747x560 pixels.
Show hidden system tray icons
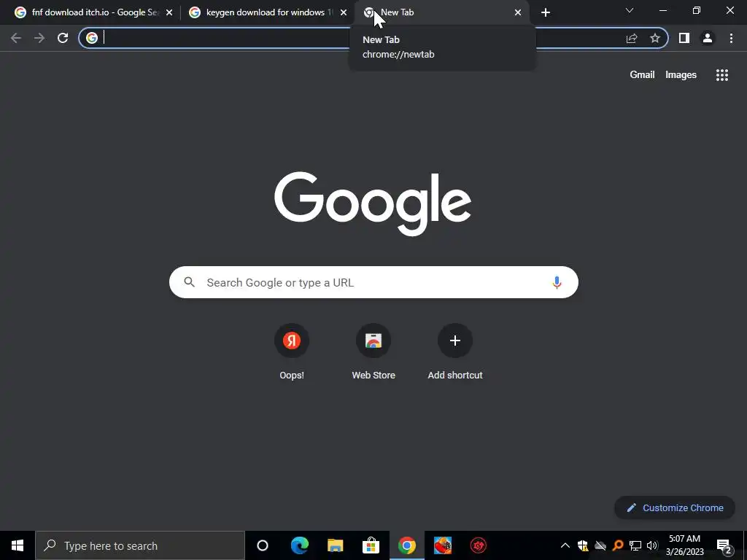[565, 545]
